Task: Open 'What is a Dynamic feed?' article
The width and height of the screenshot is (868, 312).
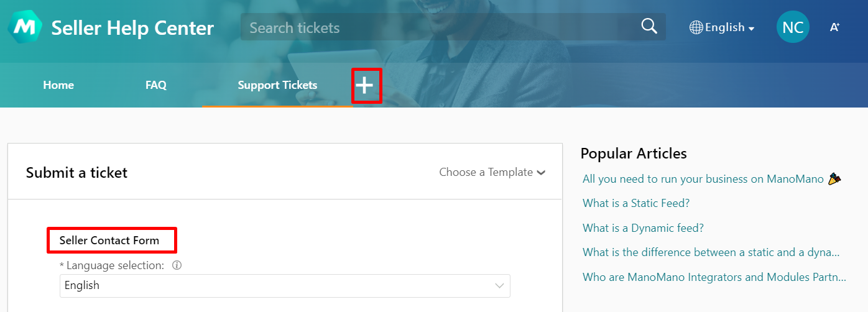Action: click(x=643, y=228)
